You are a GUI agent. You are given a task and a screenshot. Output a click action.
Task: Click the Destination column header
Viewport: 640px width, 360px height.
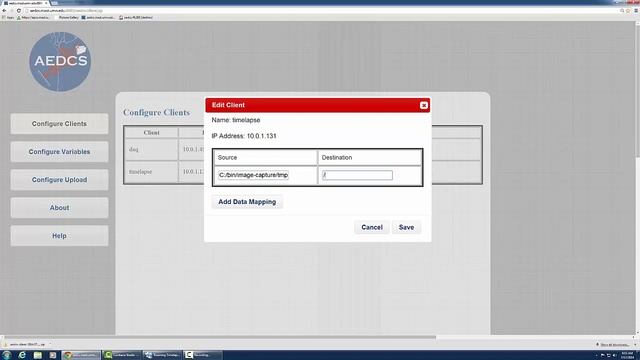369,158
